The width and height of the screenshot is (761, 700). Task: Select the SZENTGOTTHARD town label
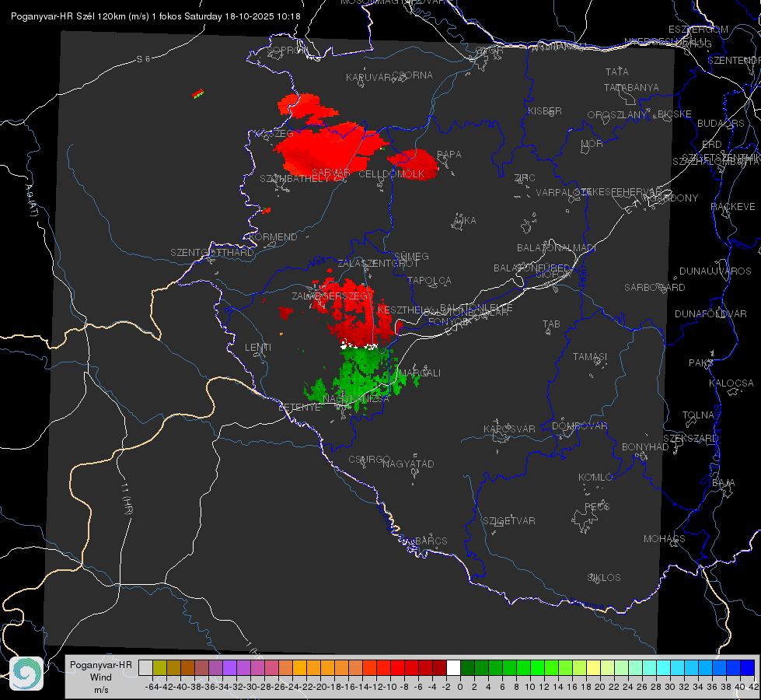point(212,253)
